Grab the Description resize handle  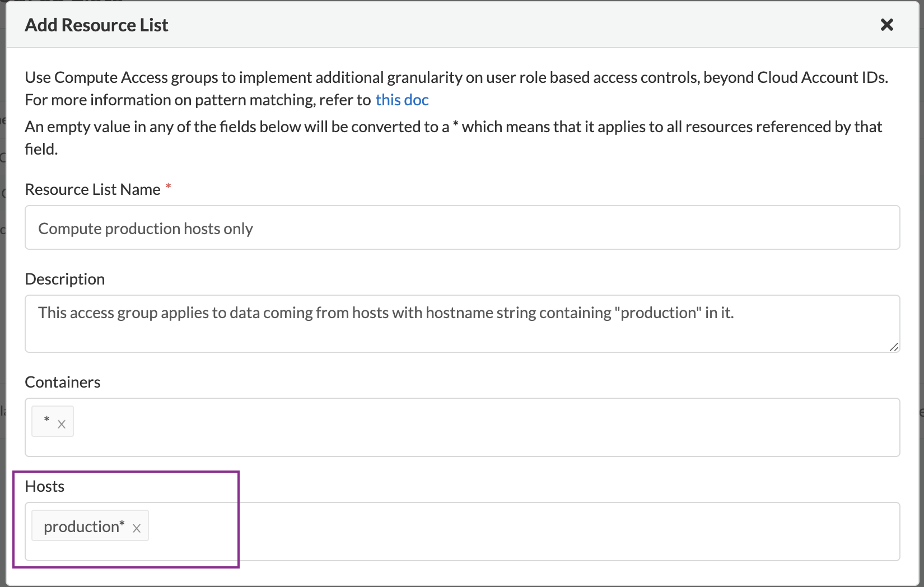point(894,347)
